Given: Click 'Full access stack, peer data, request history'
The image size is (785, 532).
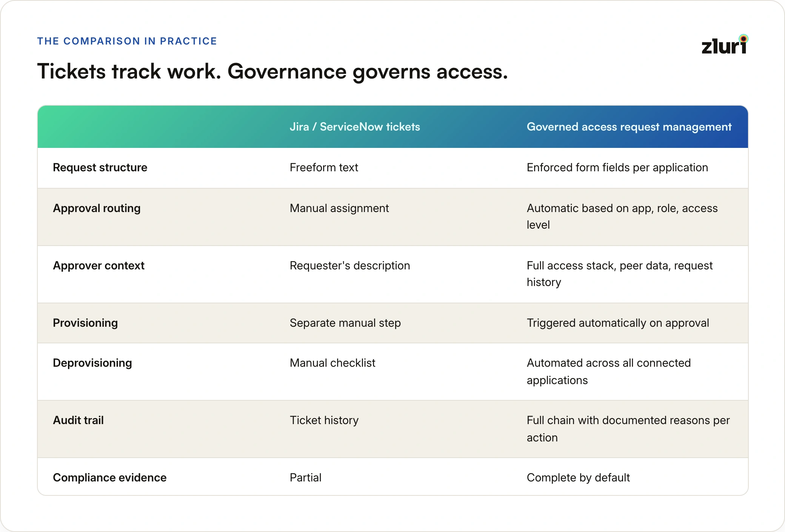Looking at the screenshot, I should [619, 274].
